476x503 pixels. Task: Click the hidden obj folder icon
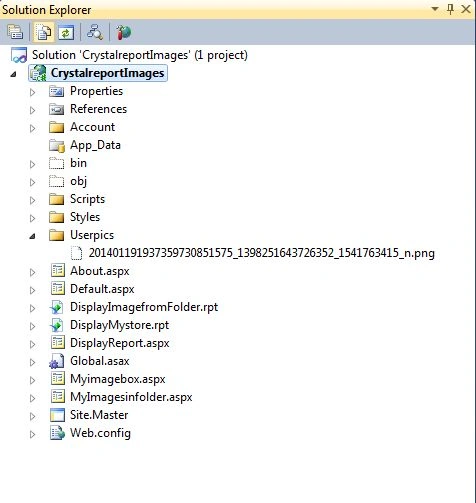click(x=56, y=181)
